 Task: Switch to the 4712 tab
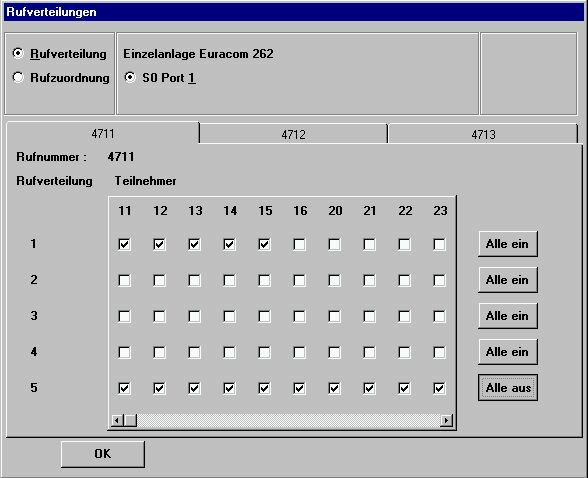[293, 134]
